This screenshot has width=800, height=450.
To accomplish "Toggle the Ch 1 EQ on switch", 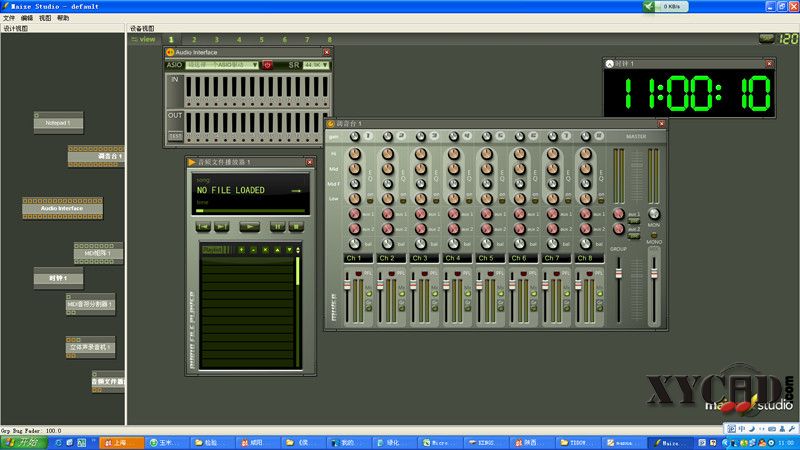I will [x=370, y=200].
